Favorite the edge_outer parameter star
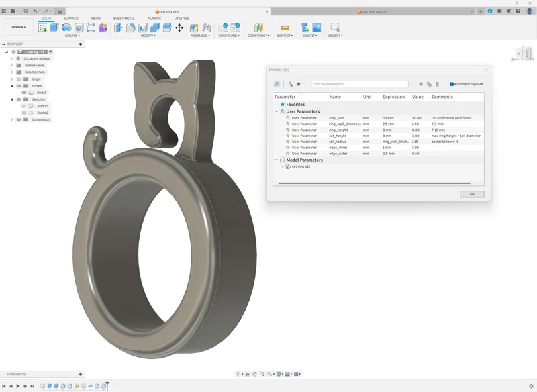 pyautogui.click(x=288, y=154)
